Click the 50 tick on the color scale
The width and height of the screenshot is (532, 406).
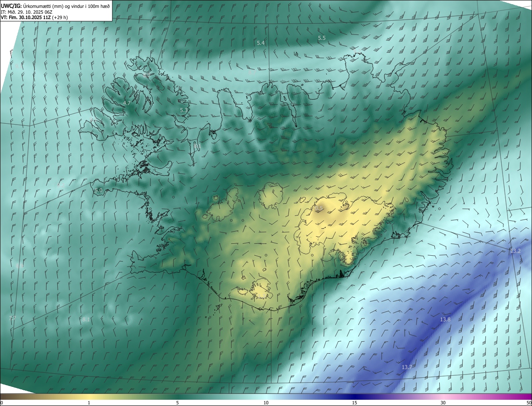click(x=529, y=403)
